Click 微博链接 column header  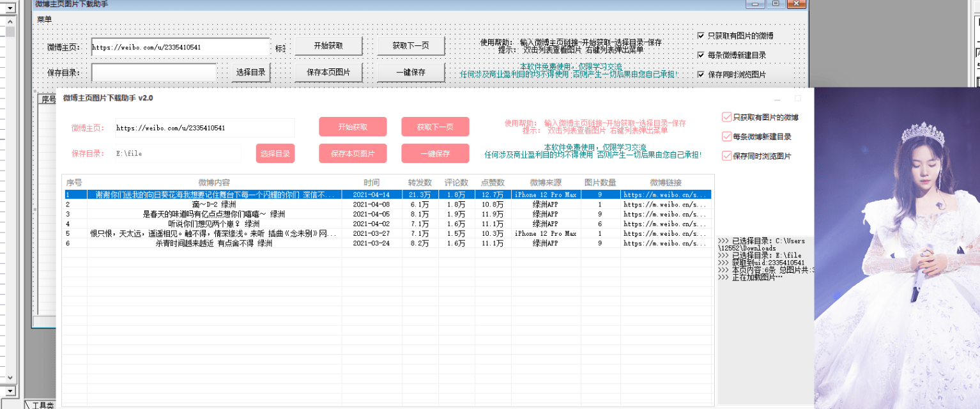click(x=666, y=182)
